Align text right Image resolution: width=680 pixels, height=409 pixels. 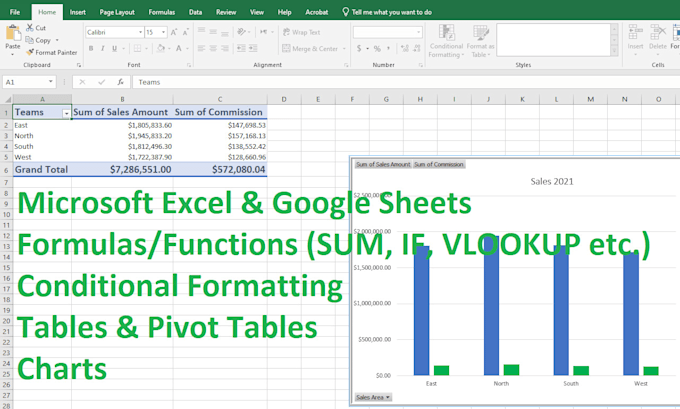(x=225, y=48)
